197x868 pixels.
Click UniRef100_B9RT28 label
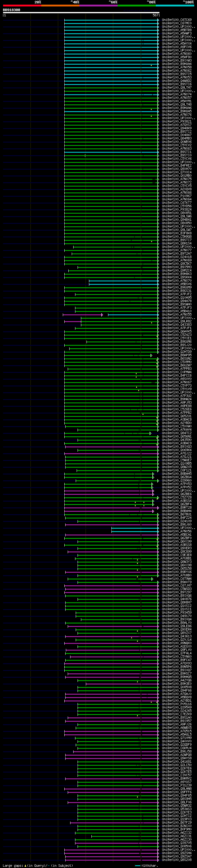177,507
